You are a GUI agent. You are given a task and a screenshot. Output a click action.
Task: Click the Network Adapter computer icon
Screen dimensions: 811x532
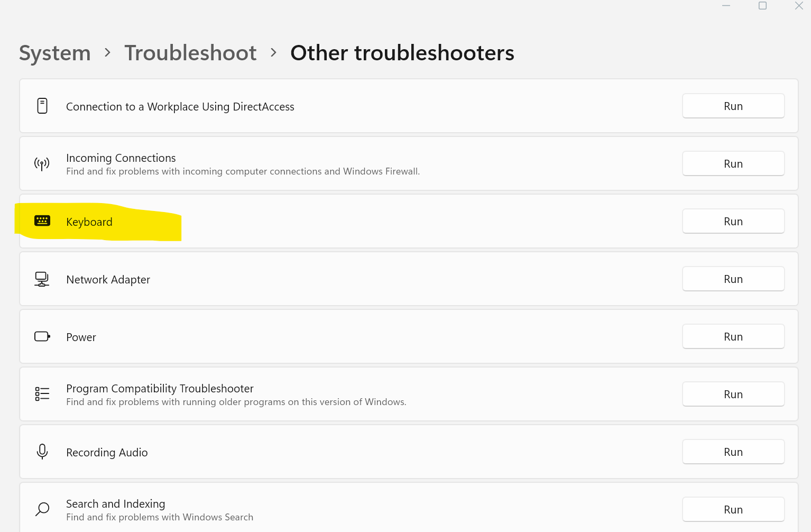(x=42, y=279)
